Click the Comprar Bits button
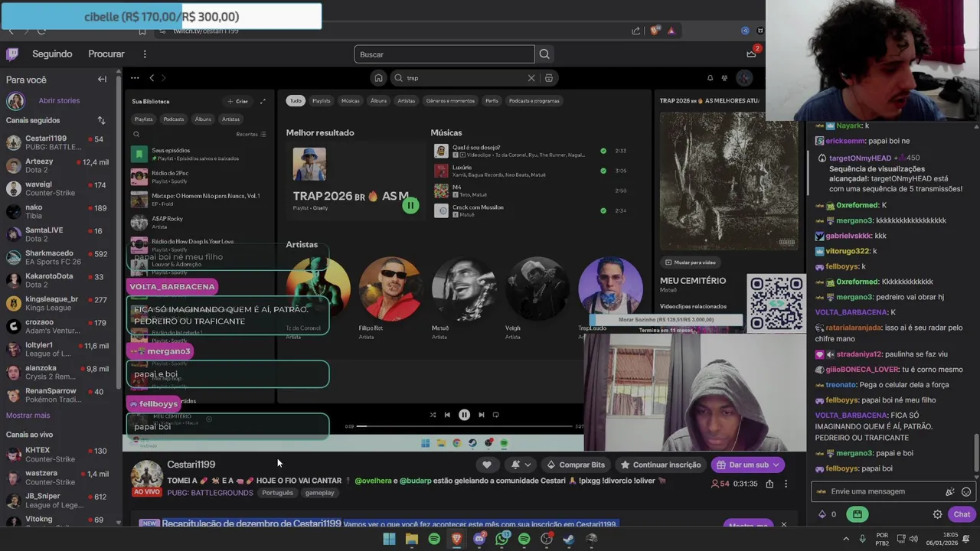Viewport: 980px width, 551px height. click(x=576, y=465)
